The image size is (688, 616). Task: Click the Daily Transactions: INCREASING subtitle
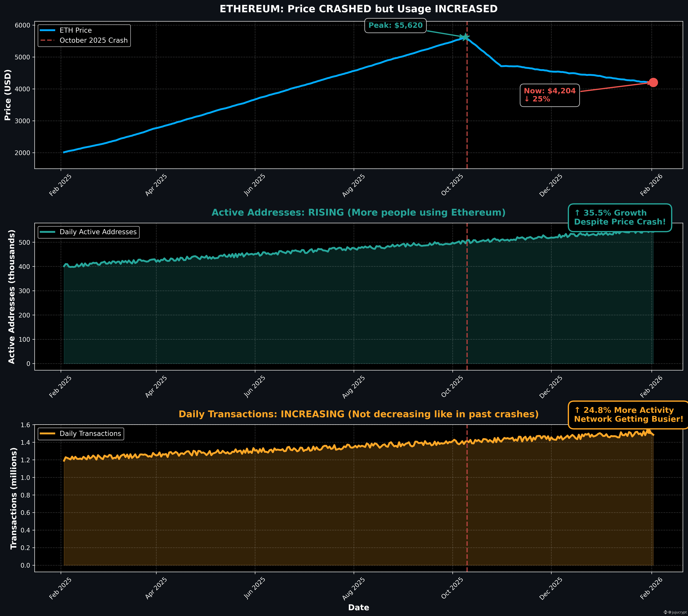tap(358, 414)
